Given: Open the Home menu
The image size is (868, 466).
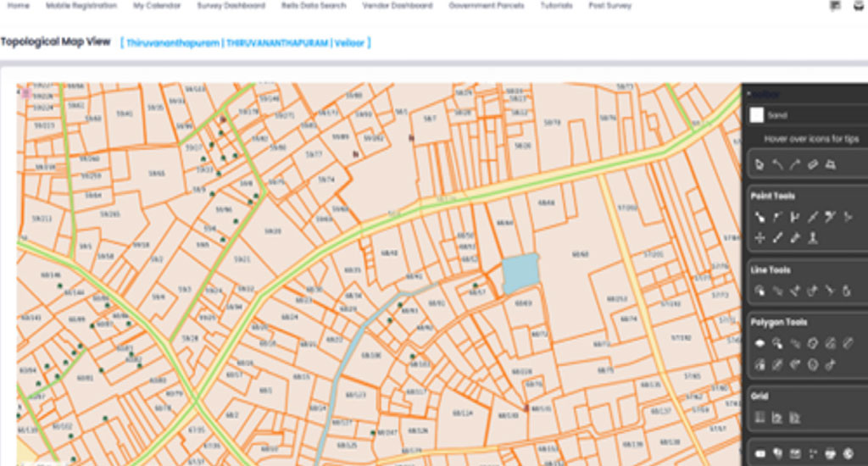Looking at the screenshot, I should pos(19,6).
